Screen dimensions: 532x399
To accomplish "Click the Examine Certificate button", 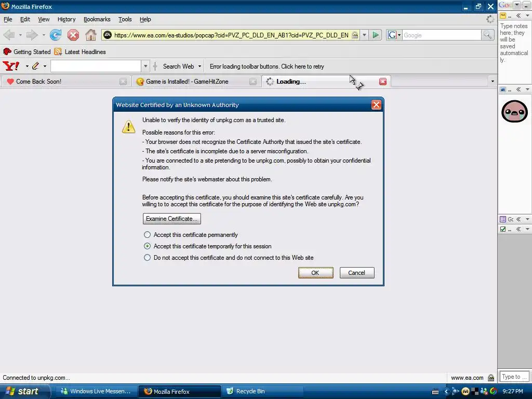I will (x=171, y=219).
